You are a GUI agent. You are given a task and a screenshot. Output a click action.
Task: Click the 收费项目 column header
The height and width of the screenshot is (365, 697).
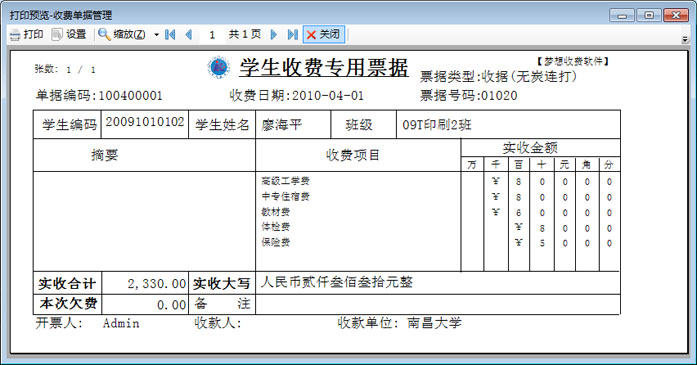click(353, 155)
